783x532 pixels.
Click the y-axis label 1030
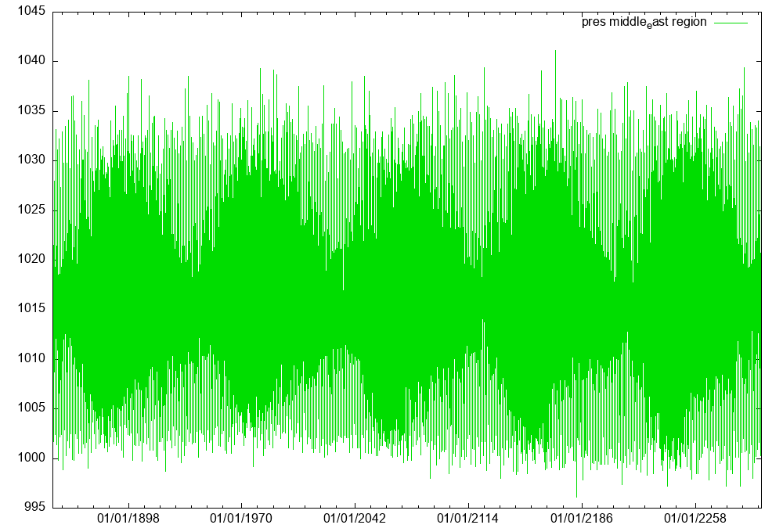31,160
